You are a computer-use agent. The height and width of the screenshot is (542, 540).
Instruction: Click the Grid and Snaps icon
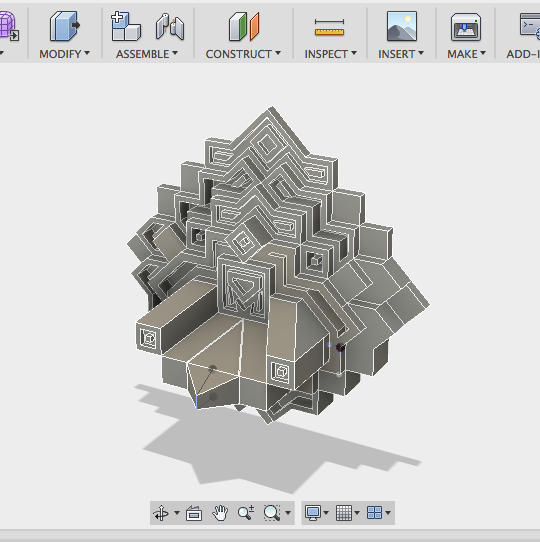coord(344,513)
